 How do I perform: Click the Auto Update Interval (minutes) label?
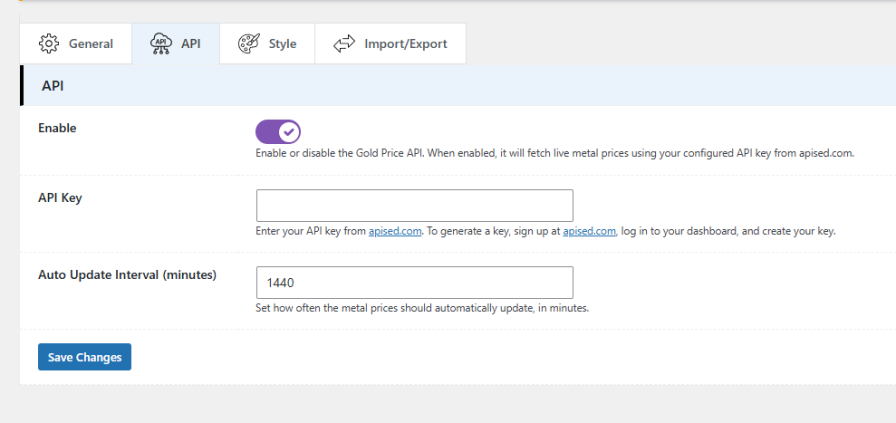click(127, 275)
